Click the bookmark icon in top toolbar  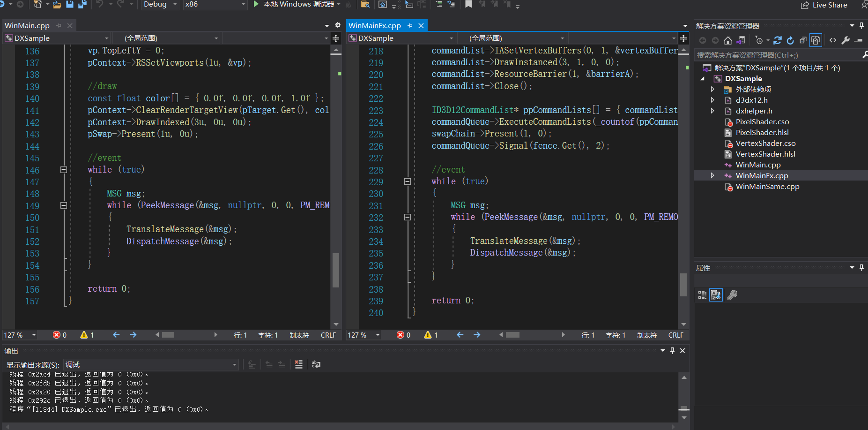point(468,5)
